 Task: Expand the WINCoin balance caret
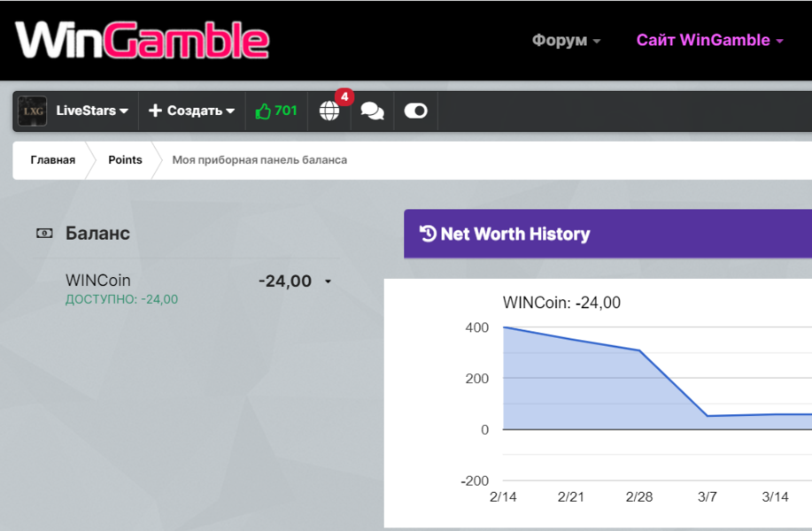point(328,281)
